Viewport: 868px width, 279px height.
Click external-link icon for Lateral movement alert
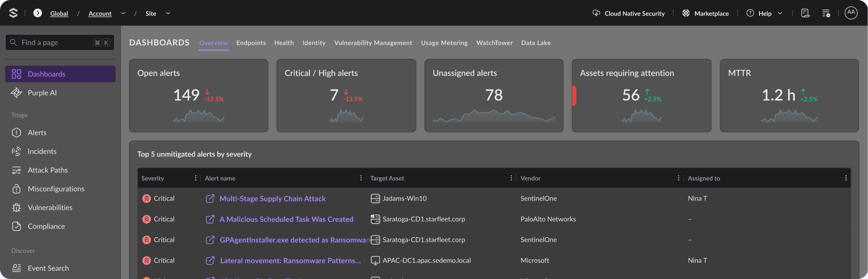coord(210,260)
